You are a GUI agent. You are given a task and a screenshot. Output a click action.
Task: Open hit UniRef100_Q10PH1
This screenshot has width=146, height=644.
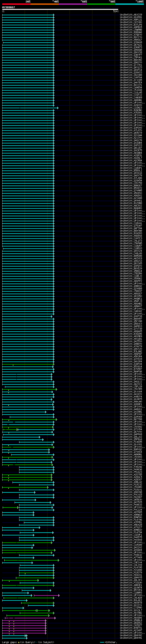pyautogui.click(x=131, y=17)
